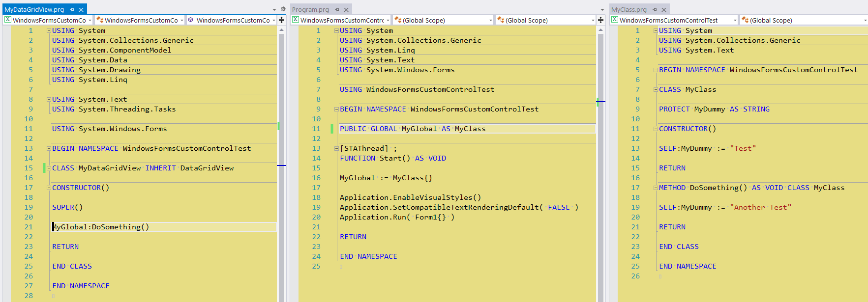Show the open documents list for the Program.prg tab group
The image size is (868, 302).
click(602, 10)
